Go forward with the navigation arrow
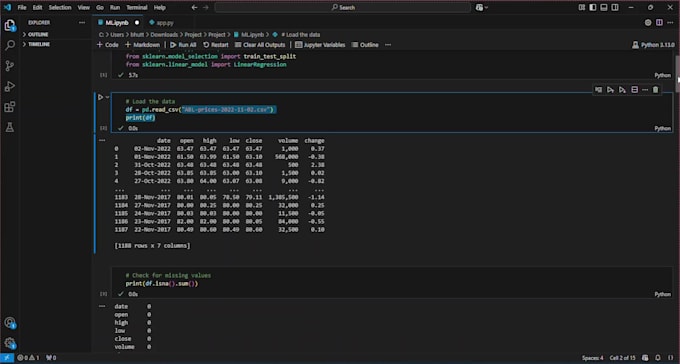Screen dimensions: 680x364 coord(206,7)
